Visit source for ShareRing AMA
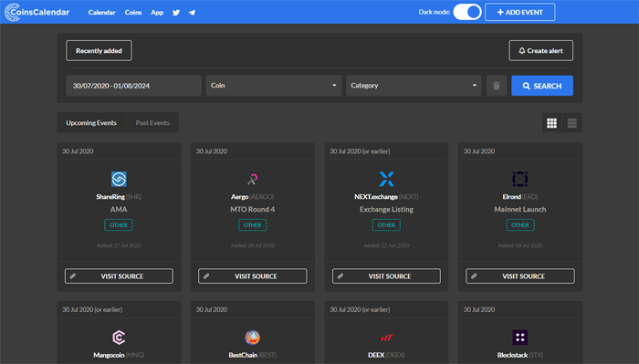 119,276
